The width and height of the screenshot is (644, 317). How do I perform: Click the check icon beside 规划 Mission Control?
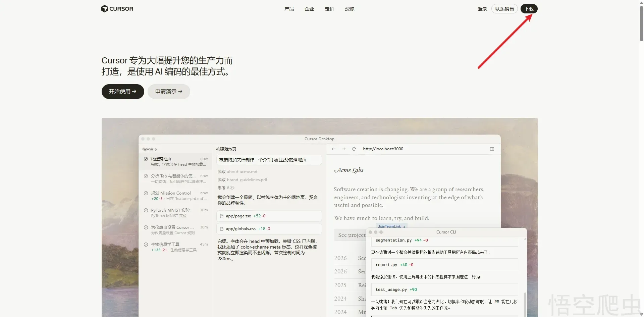[x=146, y=193]
